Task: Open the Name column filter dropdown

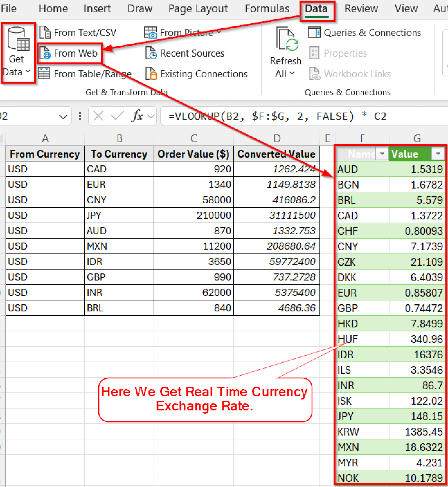Action: coord(382,154)
